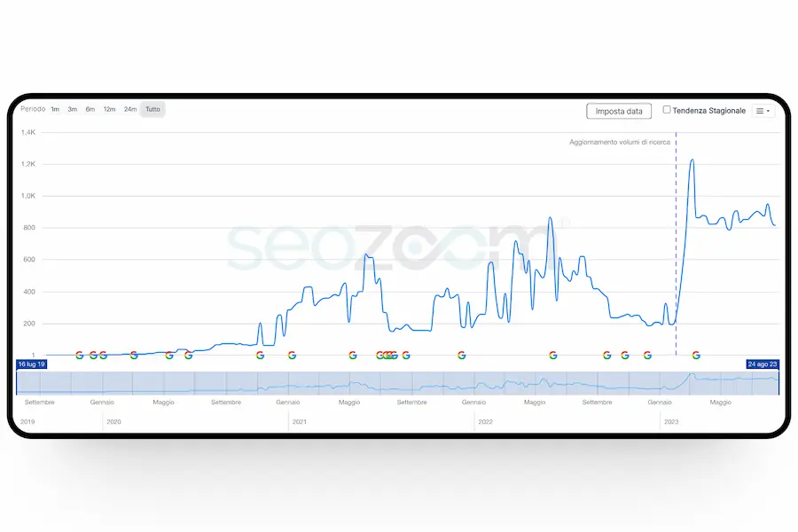Set the period to 24m
The width and height of the screenshot is (798, 532).
click(x=130, y=109)
